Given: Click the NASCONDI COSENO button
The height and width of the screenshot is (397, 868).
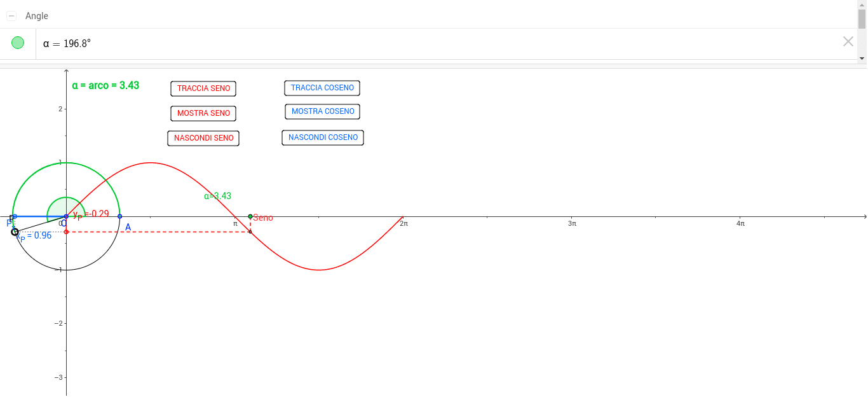Looking at the screenshot, I should 323,137.
